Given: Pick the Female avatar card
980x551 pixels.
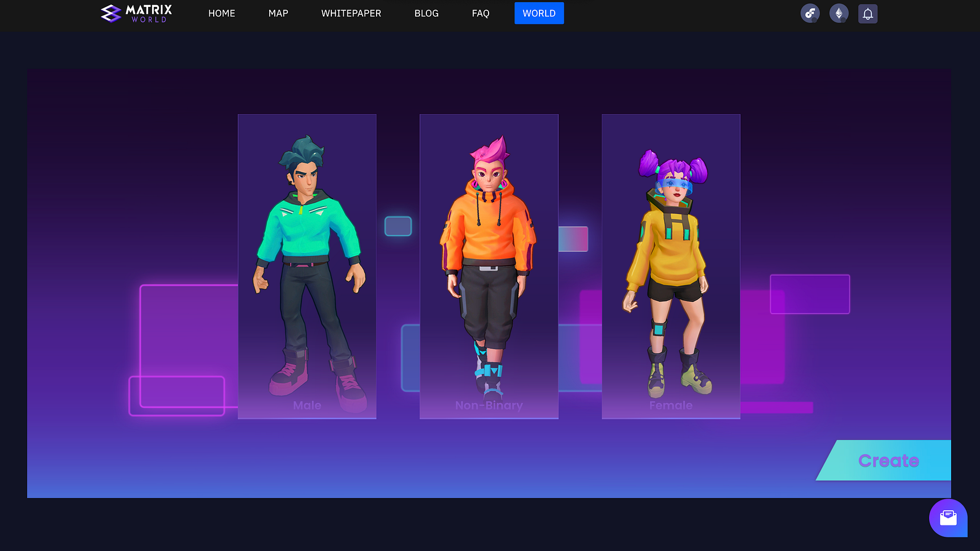Looking at the screenshot, I should point(671,266).
